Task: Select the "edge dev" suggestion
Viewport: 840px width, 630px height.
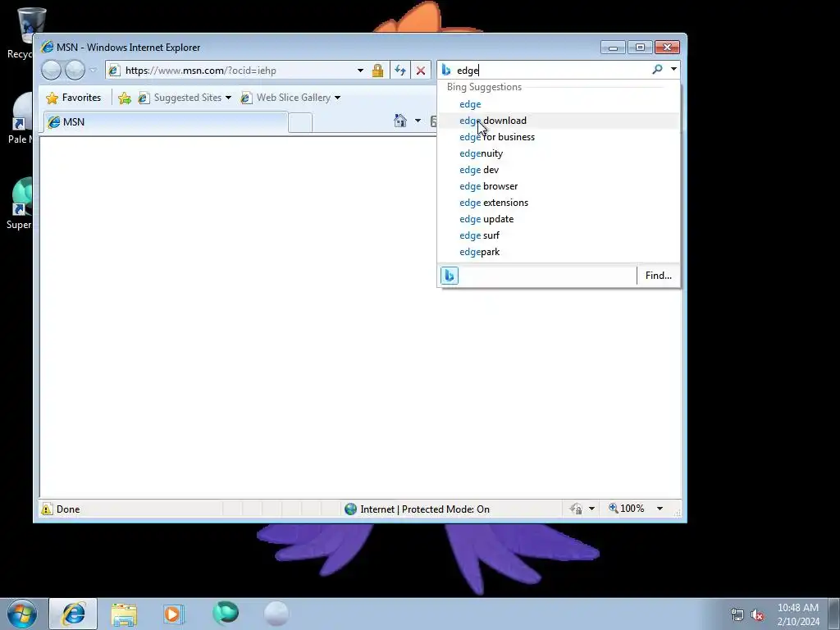Action: [x=559, y=170]
